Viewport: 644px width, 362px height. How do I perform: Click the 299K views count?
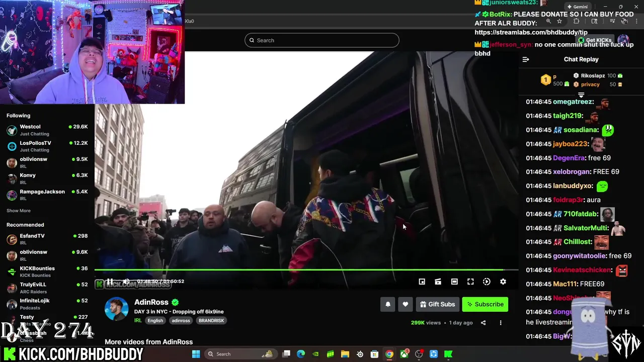pyautogui.click(x=426, y=323)
